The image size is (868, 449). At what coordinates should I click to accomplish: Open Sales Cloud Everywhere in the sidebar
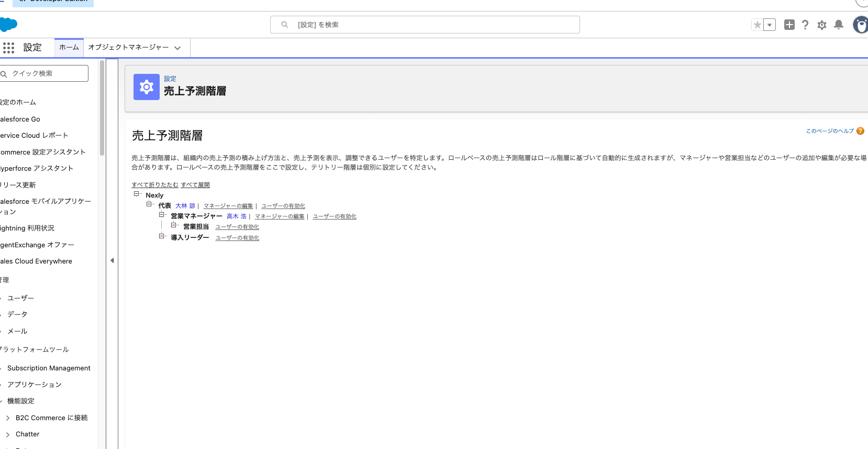[x=36, y=261]
